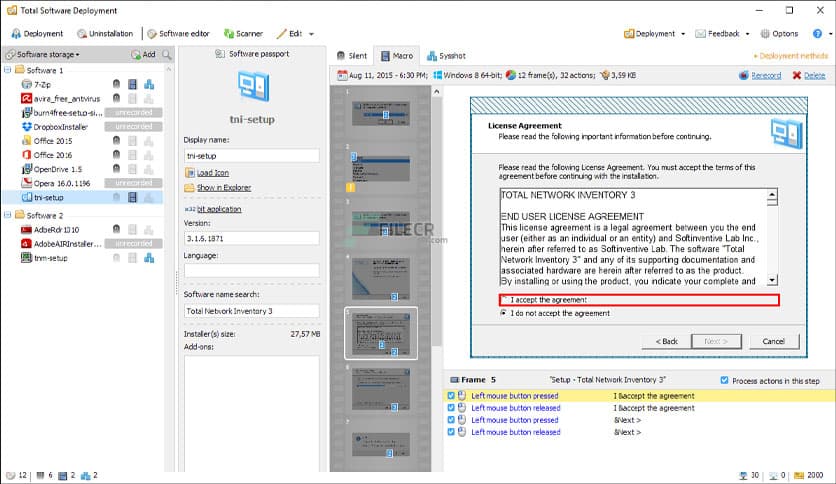
Task: Select the 'I accept the agreement' option
Action: [639, 300]
